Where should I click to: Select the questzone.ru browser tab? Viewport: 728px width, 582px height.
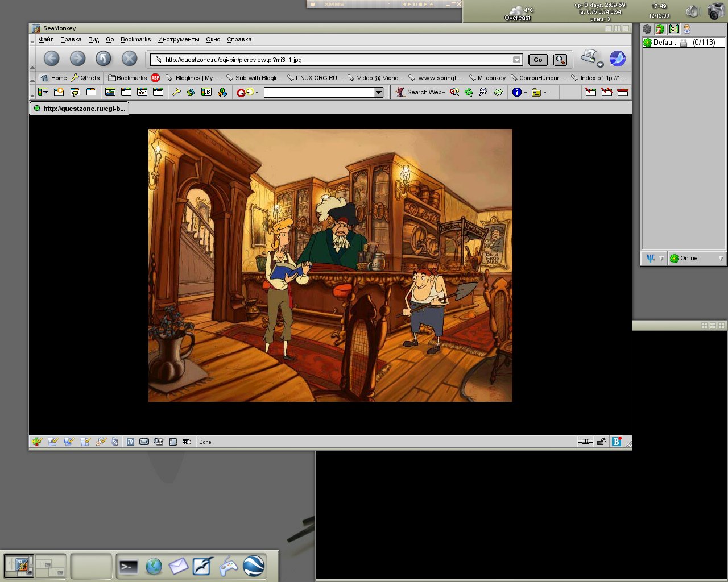tap(80, 109)
